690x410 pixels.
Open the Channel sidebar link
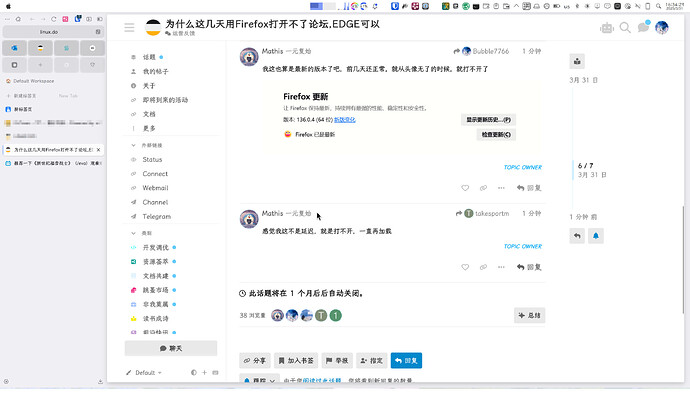[x=155, y=202]
